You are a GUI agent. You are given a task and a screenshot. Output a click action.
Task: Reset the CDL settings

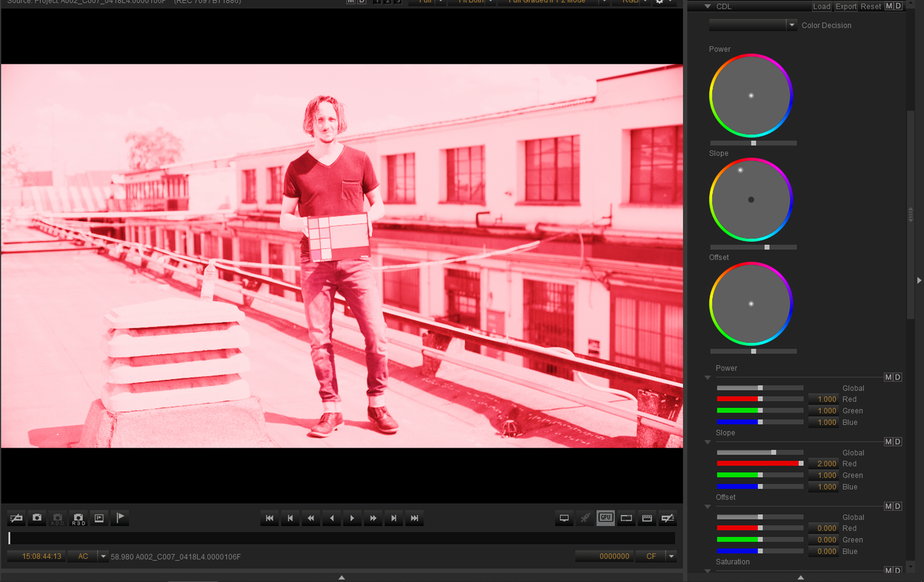tap(870, 7)
